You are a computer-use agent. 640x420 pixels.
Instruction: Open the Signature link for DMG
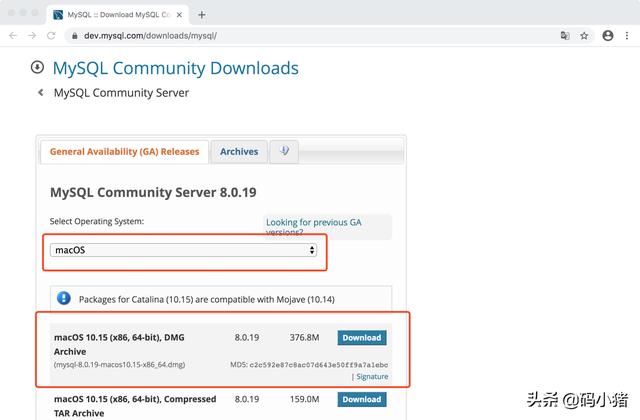[x=372, y=376]
